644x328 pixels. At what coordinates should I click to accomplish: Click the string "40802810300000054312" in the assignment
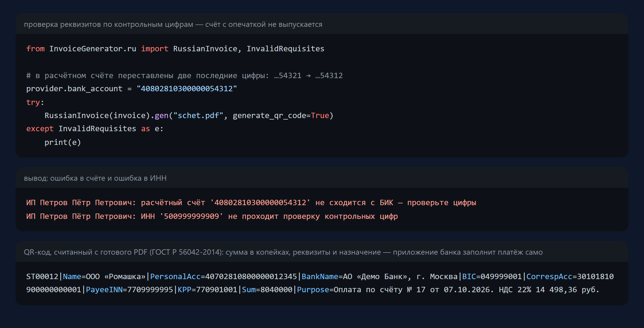pos(187,89)
